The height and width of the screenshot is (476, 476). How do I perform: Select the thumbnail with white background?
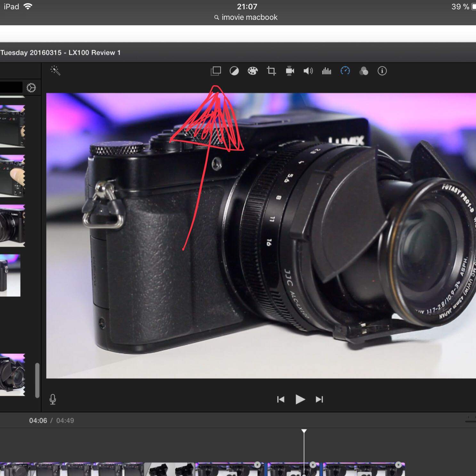[x=10, y=275]
